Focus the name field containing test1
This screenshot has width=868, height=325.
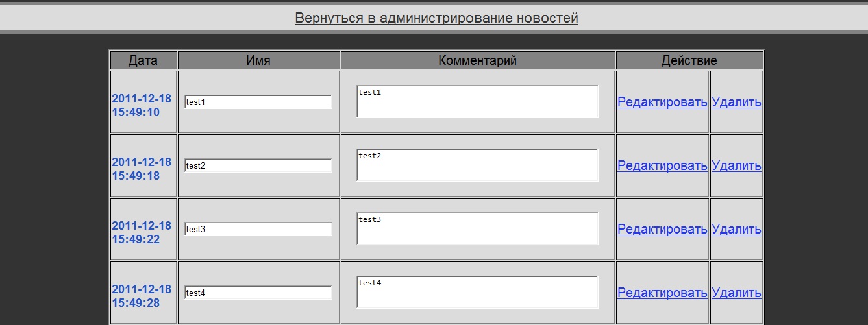click(258, 102)
